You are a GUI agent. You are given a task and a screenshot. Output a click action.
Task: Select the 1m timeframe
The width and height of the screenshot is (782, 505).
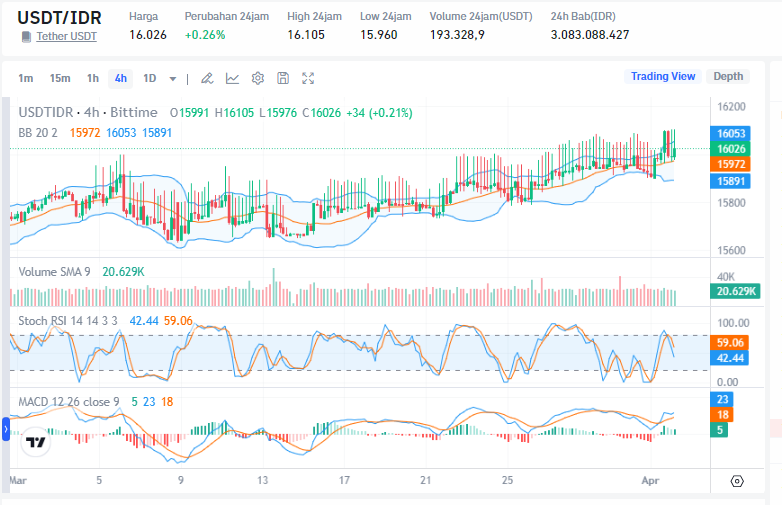coord(25,78)
